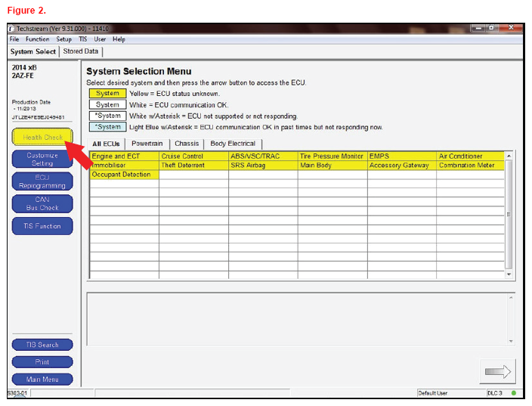532x406 pixels.
Task: Select SRS Airbag in the ECU table
Action: tap(262, 166)
